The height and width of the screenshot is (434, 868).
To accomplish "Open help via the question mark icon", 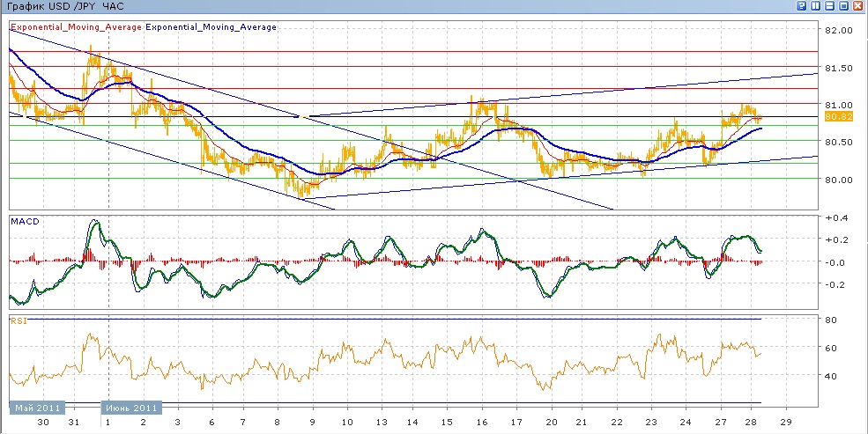I will [x=801, y=6].
